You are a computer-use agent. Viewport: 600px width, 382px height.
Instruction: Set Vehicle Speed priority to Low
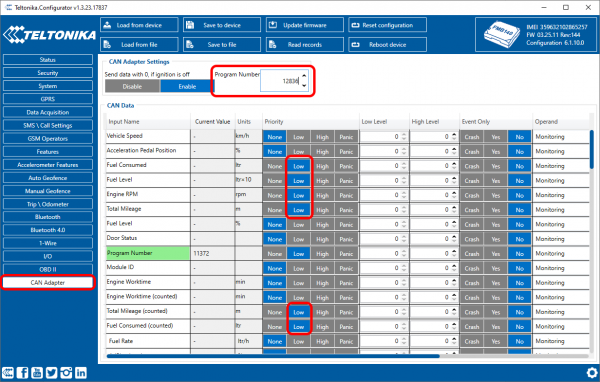point(298,137)
